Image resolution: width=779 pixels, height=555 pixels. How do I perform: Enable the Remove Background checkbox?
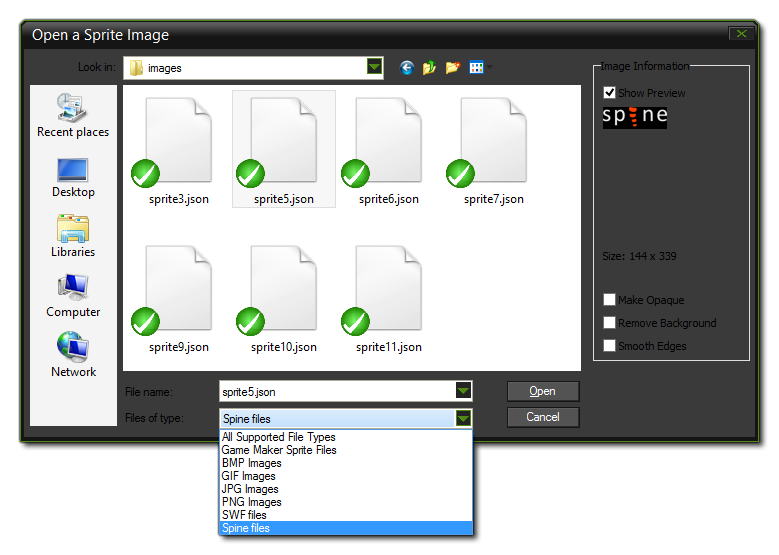click(x=610, y=323)
